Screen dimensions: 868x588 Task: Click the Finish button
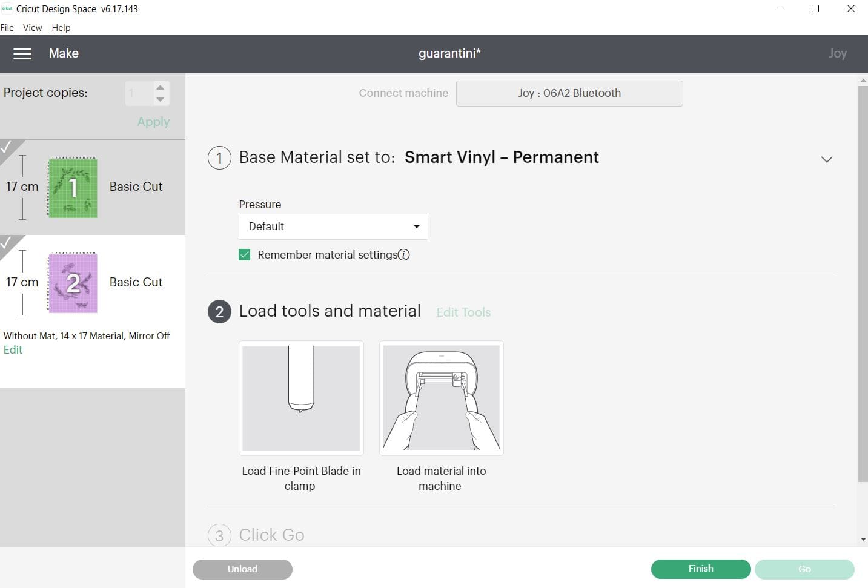pyautogui.click(x=701, y=569)
